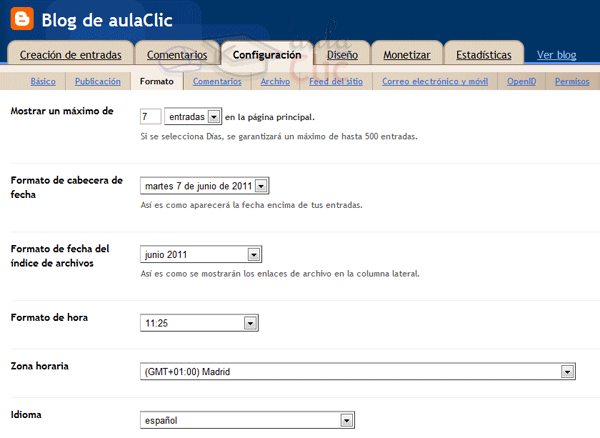Image resolution: width=600 pixels, height=438 pixels.
Task: Select the OpenID subtab
Action: (522, 81)
